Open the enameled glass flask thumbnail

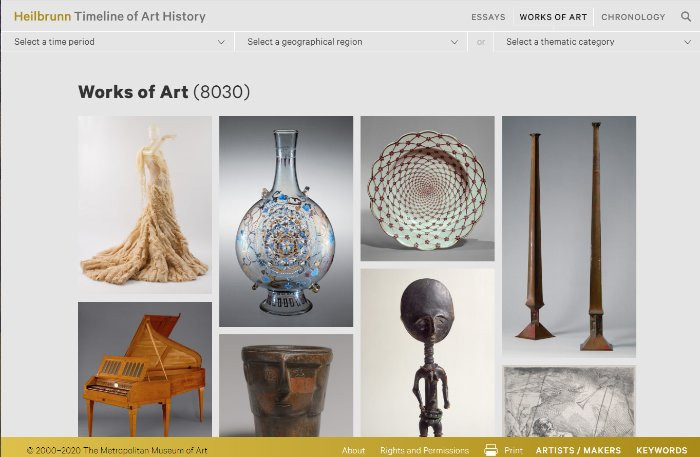(x=286, y=221)
